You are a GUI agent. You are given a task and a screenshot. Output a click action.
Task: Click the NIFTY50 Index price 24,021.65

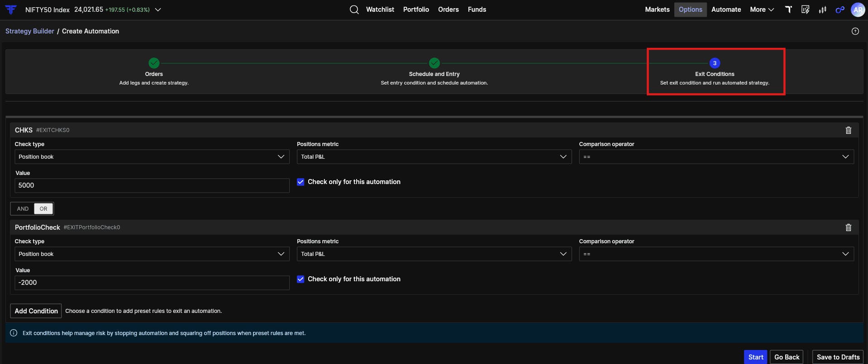coord(89,9)
